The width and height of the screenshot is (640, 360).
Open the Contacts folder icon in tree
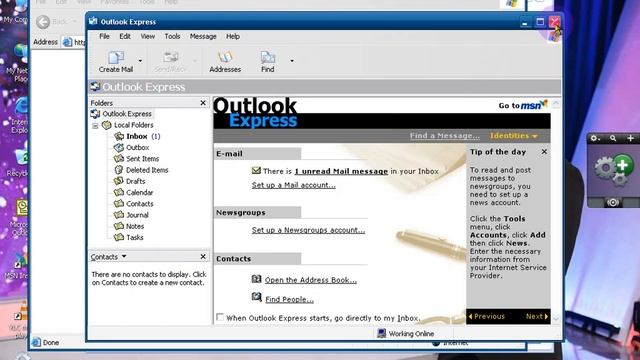pos(119,203)
